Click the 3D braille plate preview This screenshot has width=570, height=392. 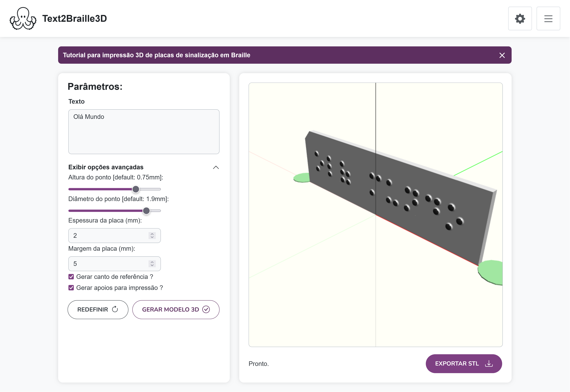[x=376, y=215]
